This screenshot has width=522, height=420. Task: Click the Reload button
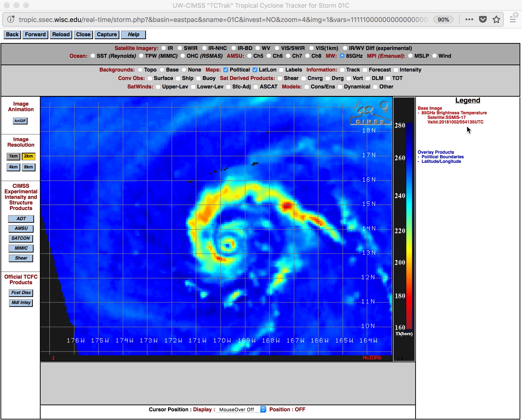point(61,35)
